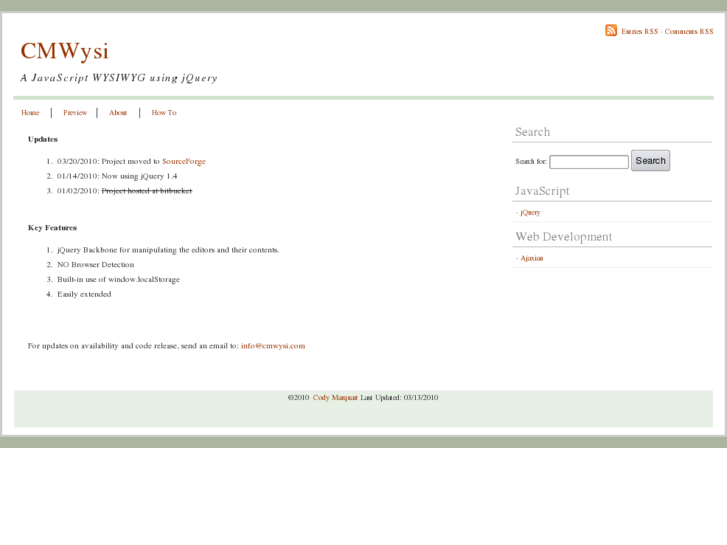Click struck-through 'Project hosted at bitbucket' text

pos(147,191)
